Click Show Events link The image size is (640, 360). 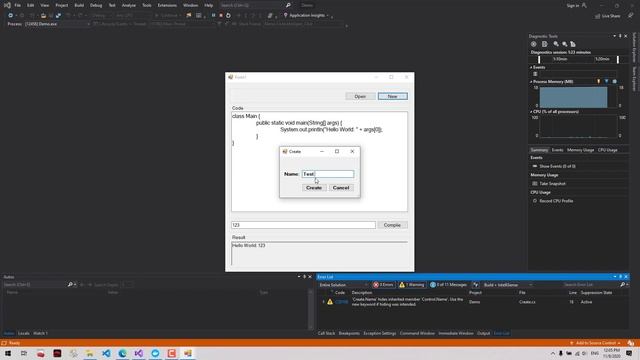click(x=557, y=166)
